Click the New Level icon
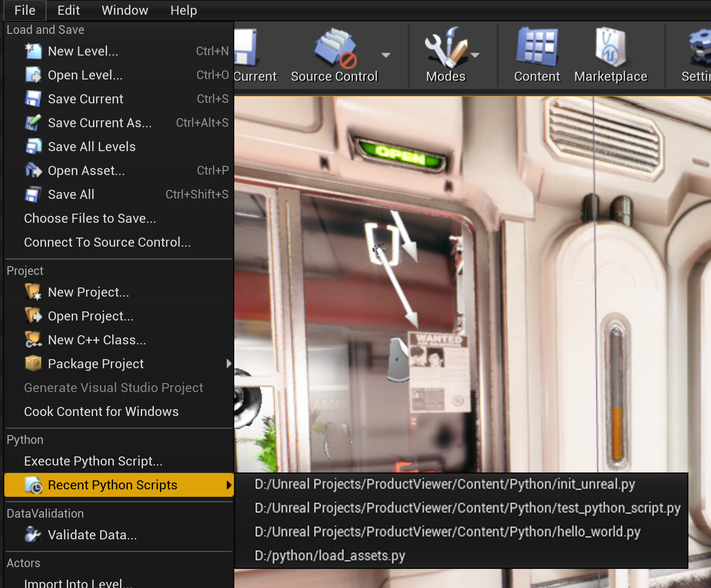 coord(33,51)
